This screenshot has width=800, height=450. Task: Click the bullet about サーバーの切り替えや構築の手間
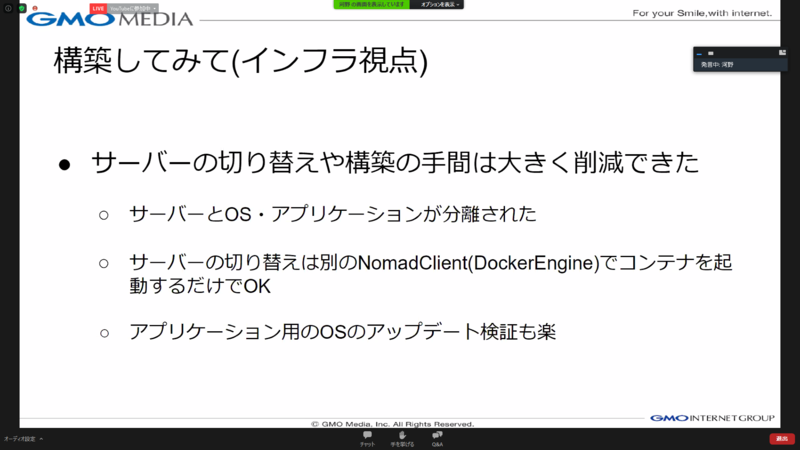tap(395, 163)
